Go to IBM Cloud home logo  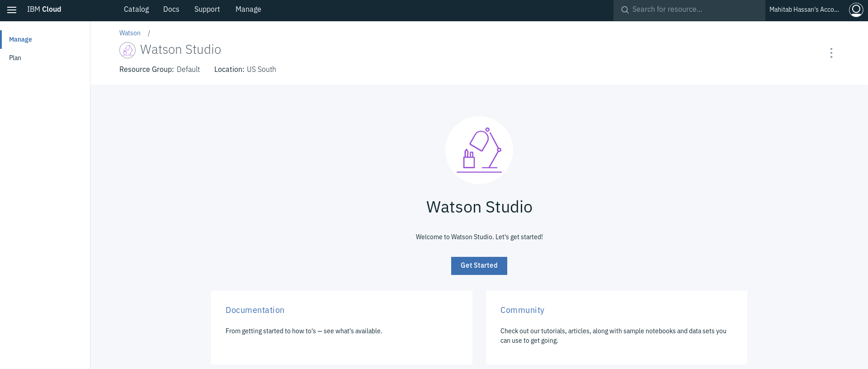(44, 9)
